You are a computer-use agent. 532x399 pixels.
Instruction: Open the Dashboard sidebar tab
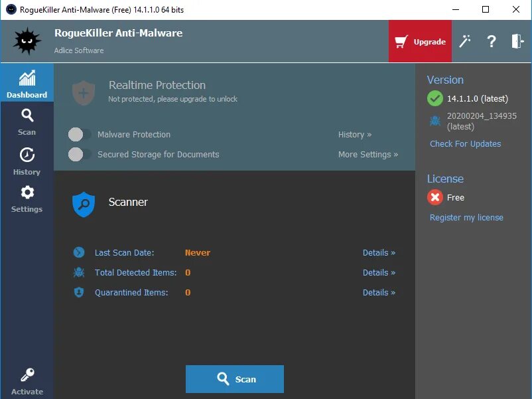(x=27, y=83)
